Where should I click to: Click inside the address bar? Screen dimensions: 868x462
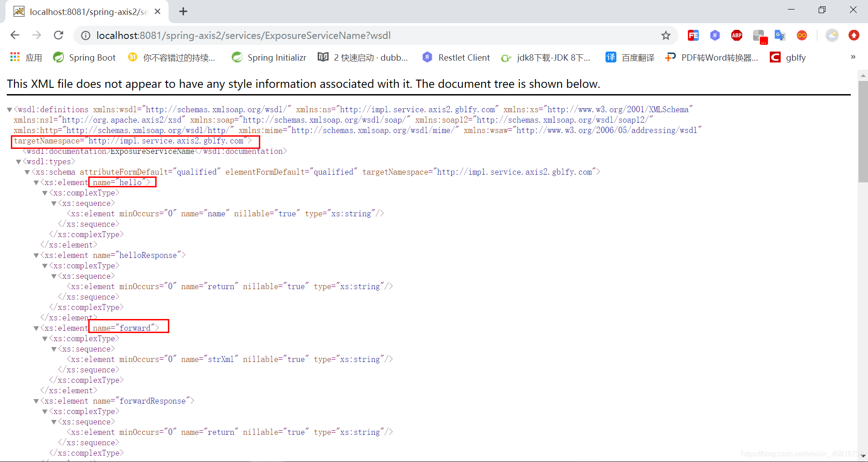point(317,35)
